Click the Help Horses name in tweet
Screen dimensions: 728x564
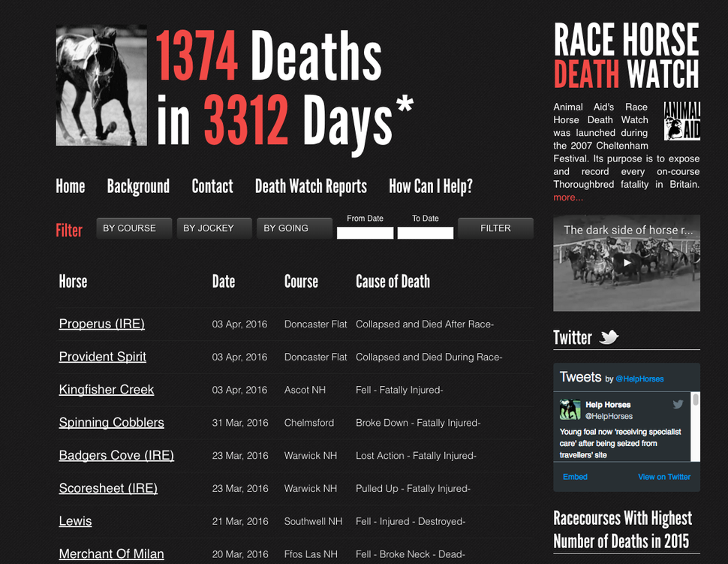(x=608, y=405)
